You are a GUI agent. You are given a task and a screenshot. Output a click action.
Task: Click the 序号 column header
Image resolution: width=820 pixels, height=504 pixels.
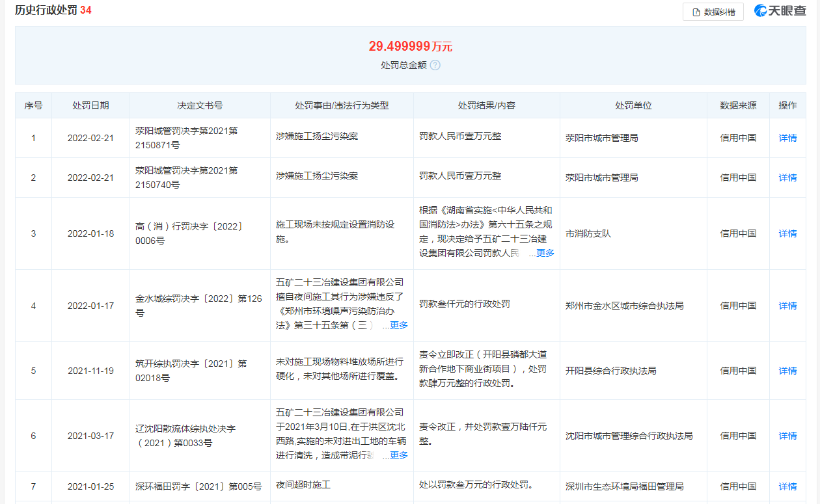pos(34,105)
